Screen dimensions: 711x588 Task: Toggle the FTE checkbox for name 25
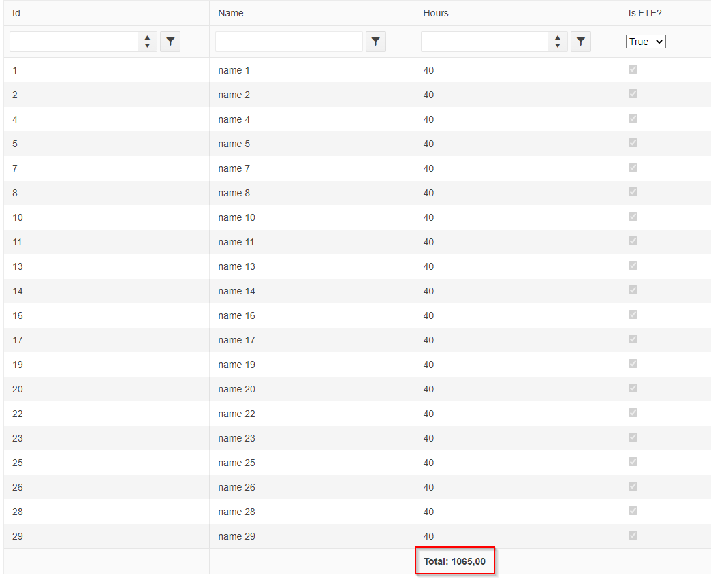coord(633,461)
